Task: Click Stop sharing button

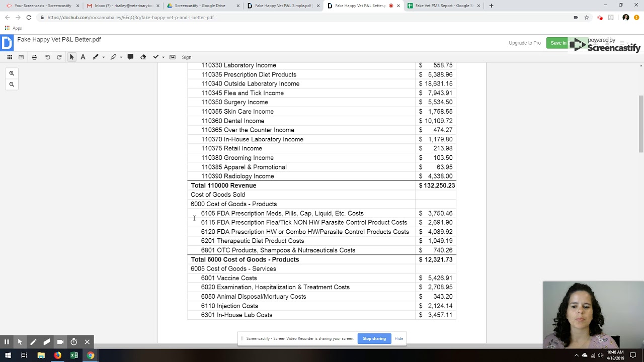Action: tap(374, 338)
